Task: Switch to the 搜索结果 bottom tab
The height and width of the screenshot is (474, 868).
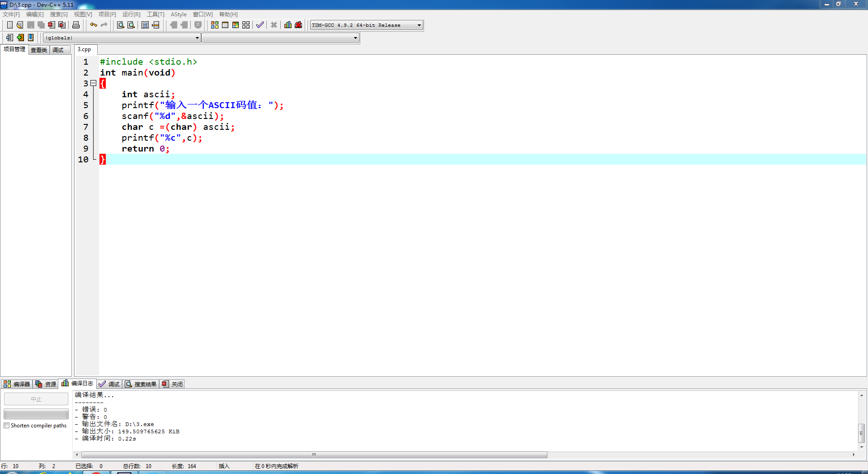Action: (141, 384)
